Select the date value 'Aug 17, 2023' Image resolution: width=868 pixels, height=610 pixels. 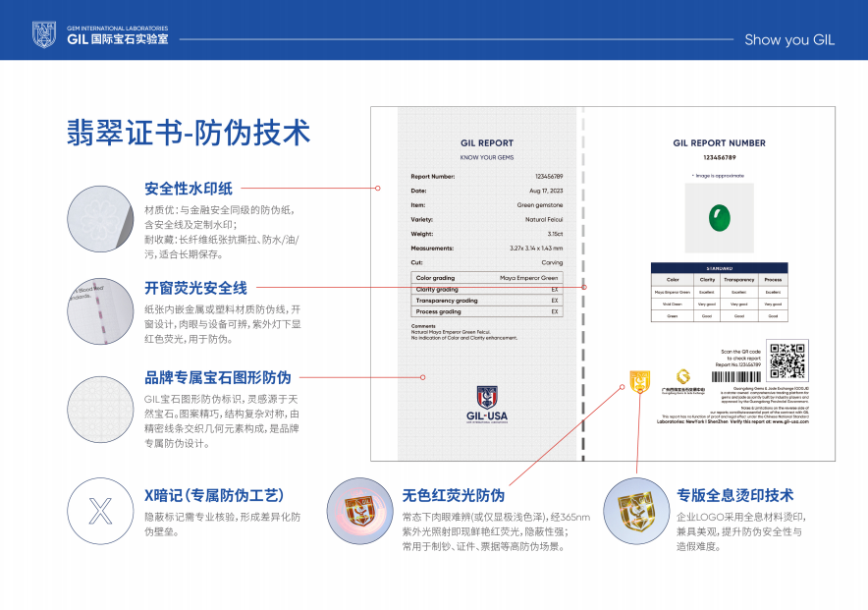546,191
